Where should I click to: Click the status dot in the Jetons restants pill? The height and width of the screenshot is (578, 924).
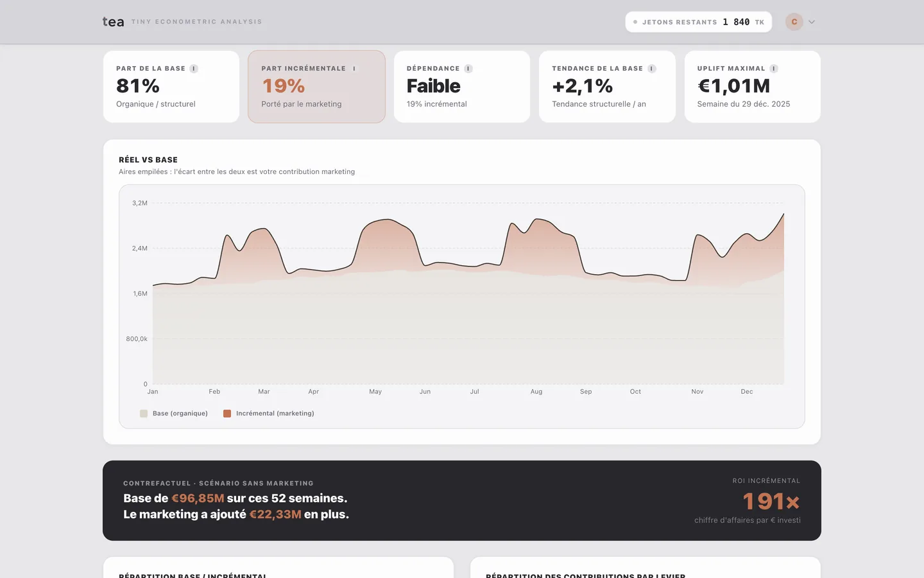[x=635, y=22]
